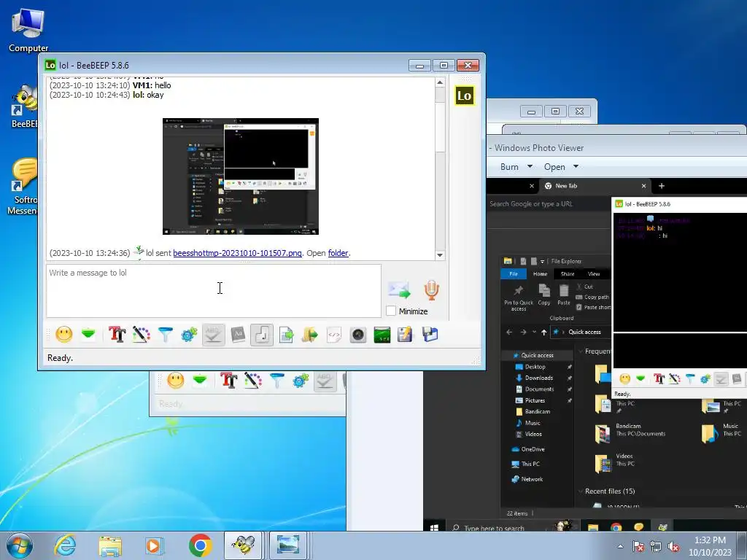Send the message with the envelope arrow button

pyautogui.click(x=399, y=289)
